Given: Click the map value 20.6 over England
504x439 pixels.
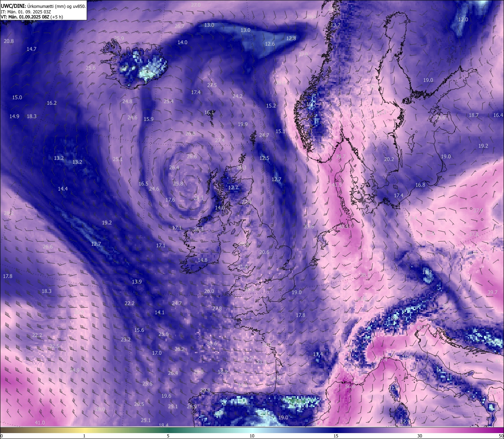Looking at the screenshot, I should click(x=264, y=252).
